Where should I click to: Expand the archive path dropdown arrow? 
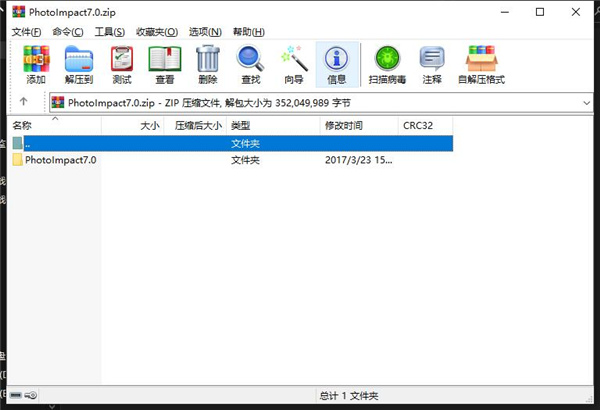[x=586, y=103]
